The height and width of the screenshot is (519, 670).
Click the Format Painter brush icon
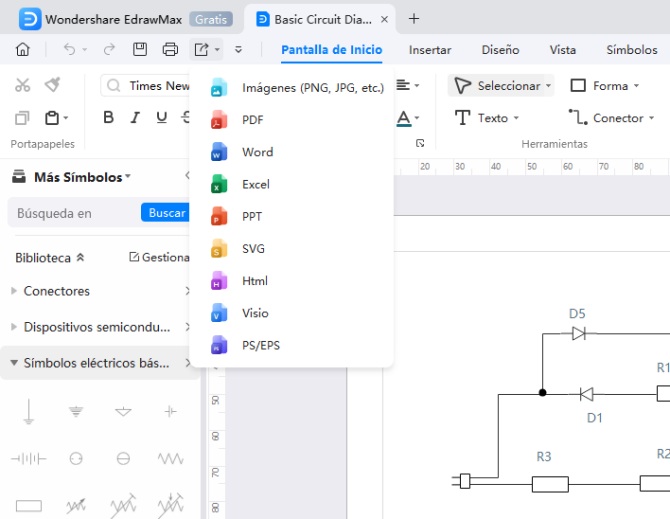[x=52, y=86]
